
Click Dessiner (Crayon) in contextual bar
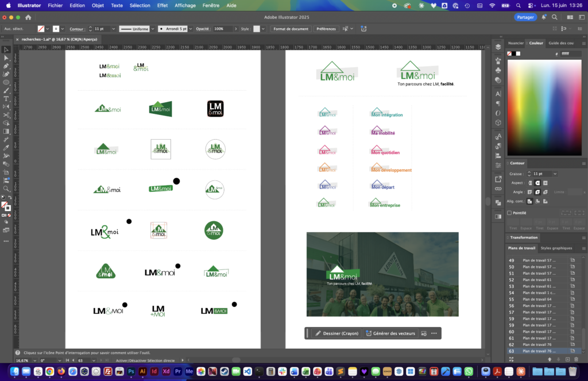click(x=336, y=333)
